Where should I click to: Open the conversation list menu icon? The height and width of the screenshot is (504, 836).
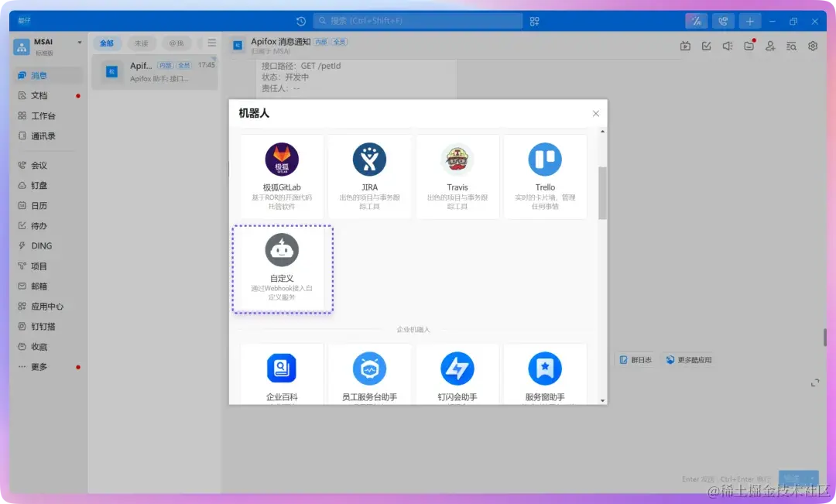(x=211, y=43)
